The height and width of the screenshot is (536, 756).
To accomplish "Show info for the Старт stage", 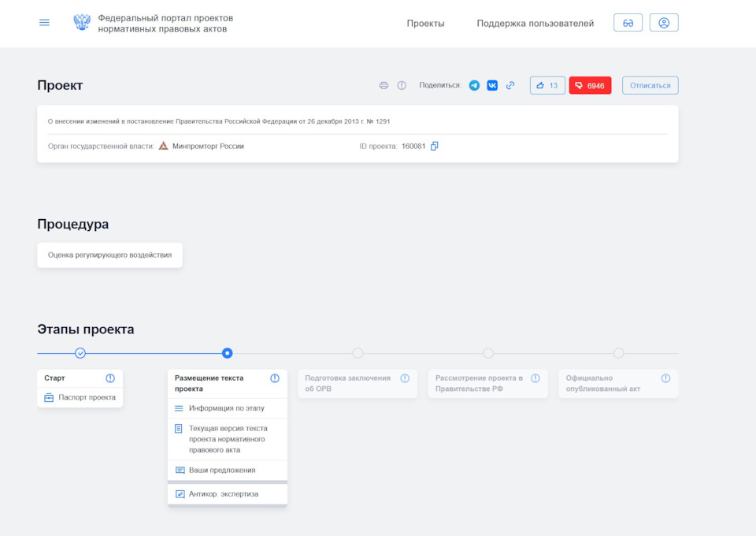I will (110, 378).
